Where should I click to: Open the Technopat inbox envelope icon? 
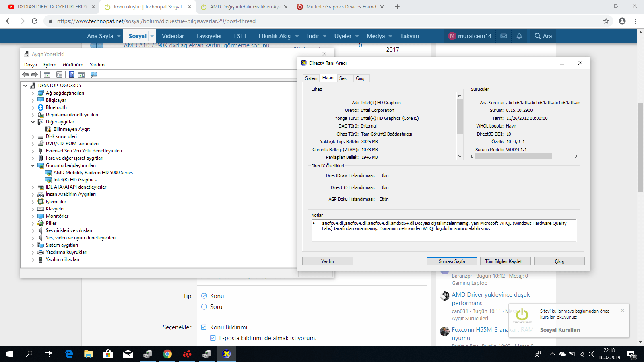coord(504,36)
